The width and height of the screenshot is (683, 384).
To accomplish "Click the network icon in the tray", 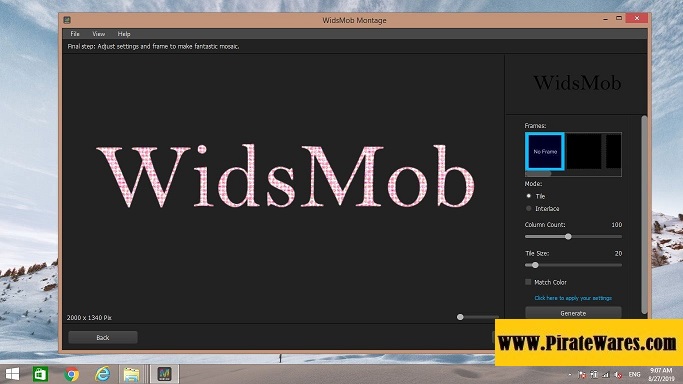I will [606, 374].
